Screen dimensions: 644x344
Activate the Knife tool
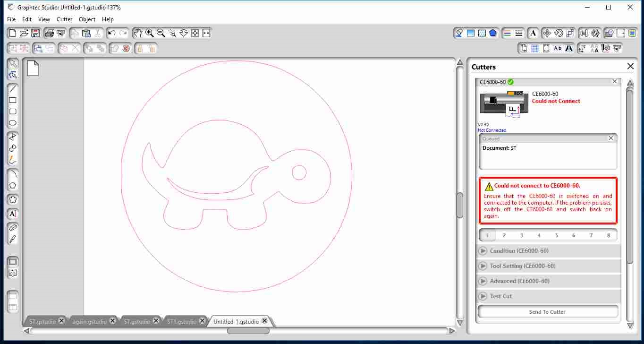13,239
